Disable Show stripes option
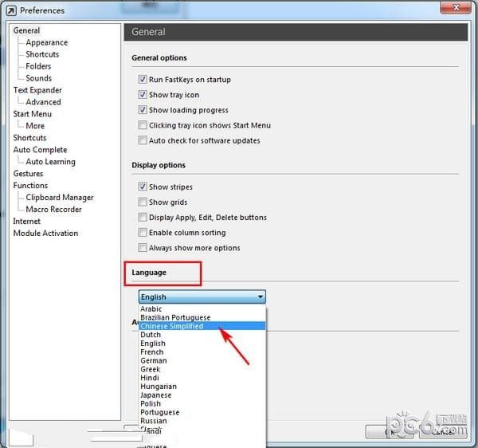Image resolution: width=478 pixels, height=448 pixels. (143, 187)
